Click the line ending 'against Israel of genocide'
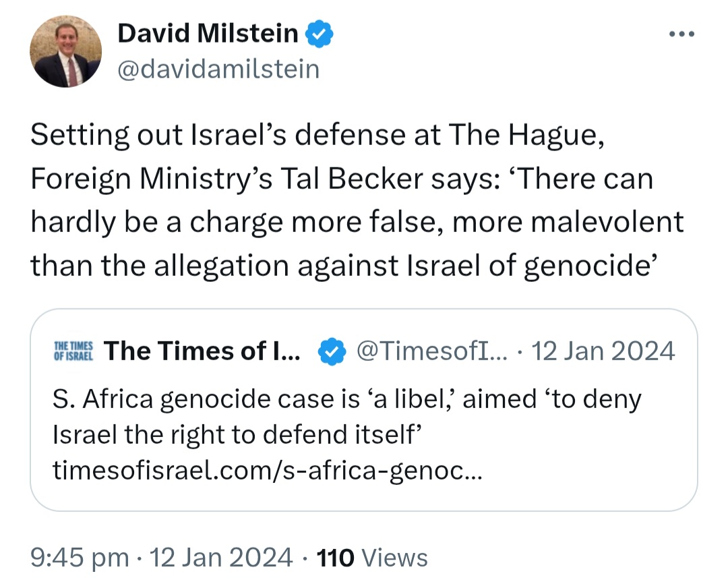This screenshot has height=578, width=728. 344,266
